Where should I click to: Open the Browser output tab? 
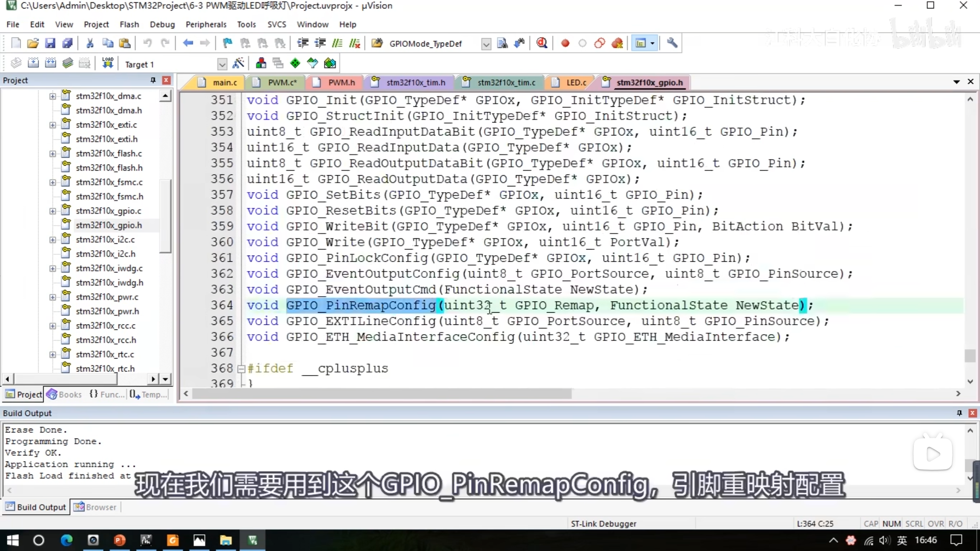[95, 507]
